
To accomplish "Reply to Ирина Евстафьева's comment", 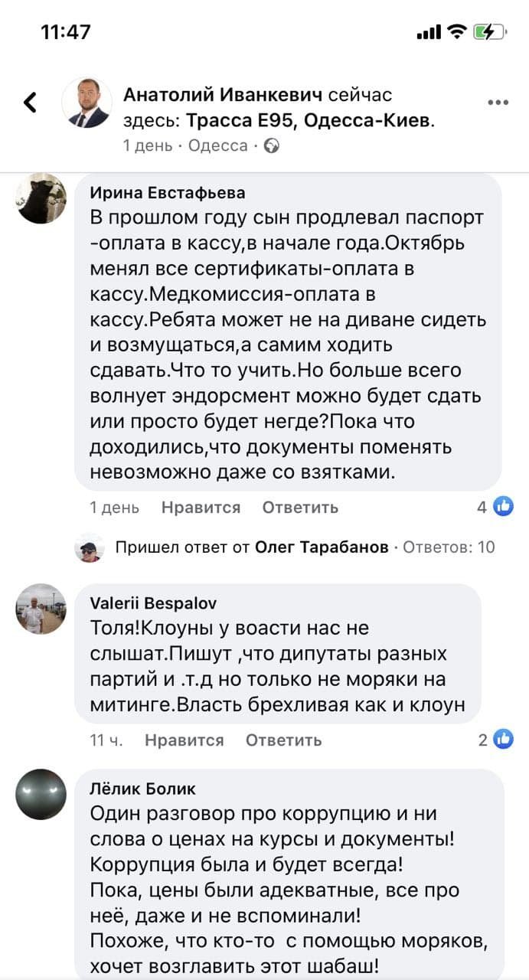I will (300, 508).
